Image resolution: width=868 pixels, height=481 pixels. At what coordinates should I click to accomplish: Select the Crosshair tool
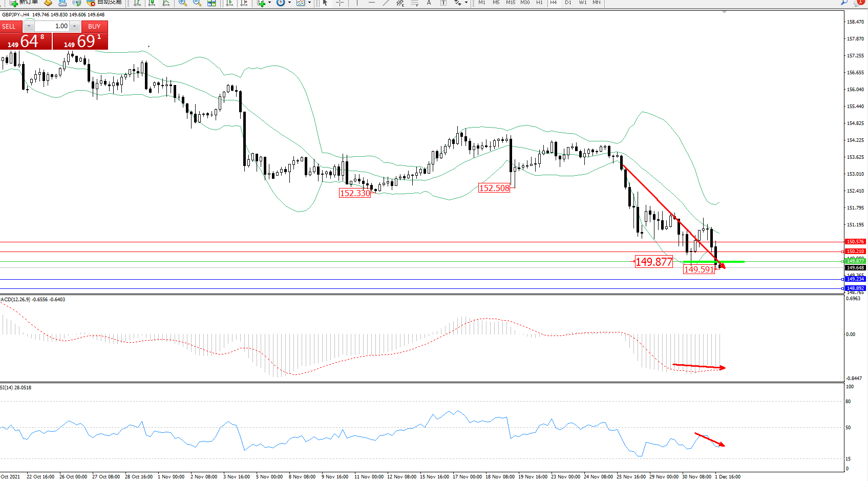[x=339, y=3]
